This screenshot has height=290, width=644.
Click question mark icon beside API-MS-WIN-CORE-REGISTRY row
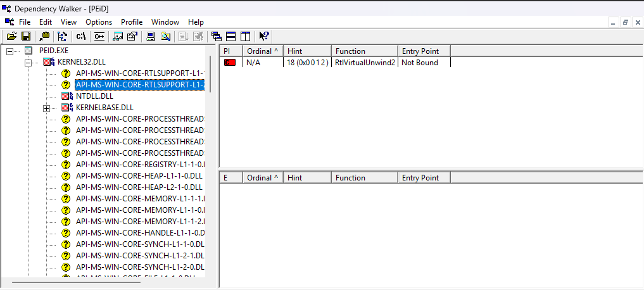(66, 165)
